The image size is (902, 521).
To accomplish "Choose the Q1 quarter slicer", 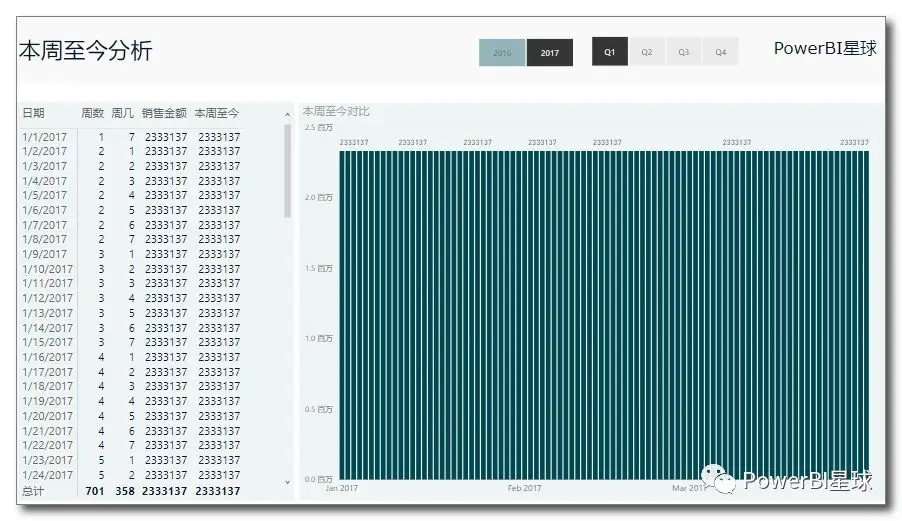I will (x=610, y=52).
